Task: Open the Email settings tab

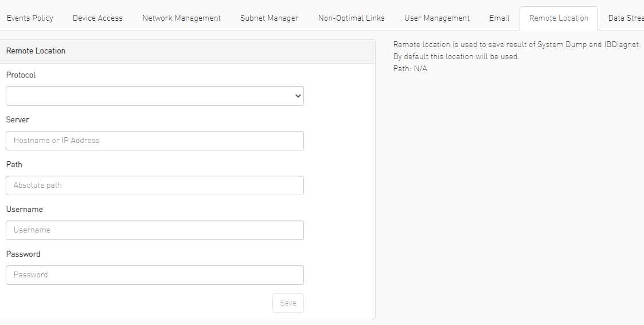Action: (499, 18)
